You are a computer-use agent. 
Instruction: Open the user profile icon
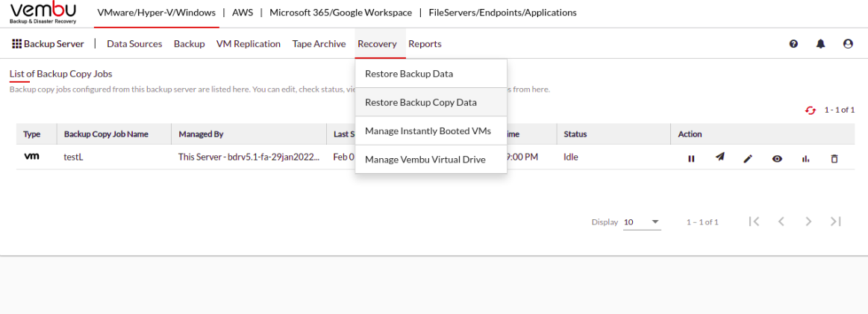click(848, 44)
